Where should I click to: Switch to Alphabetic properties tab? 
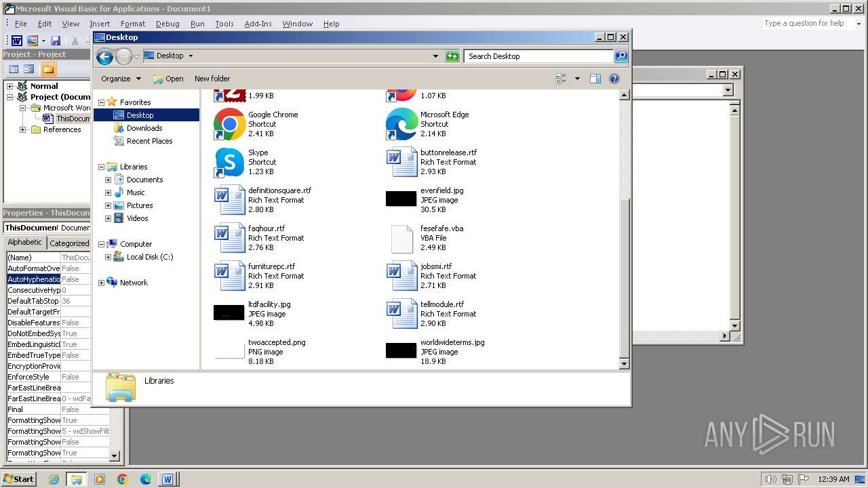point(24,243)
